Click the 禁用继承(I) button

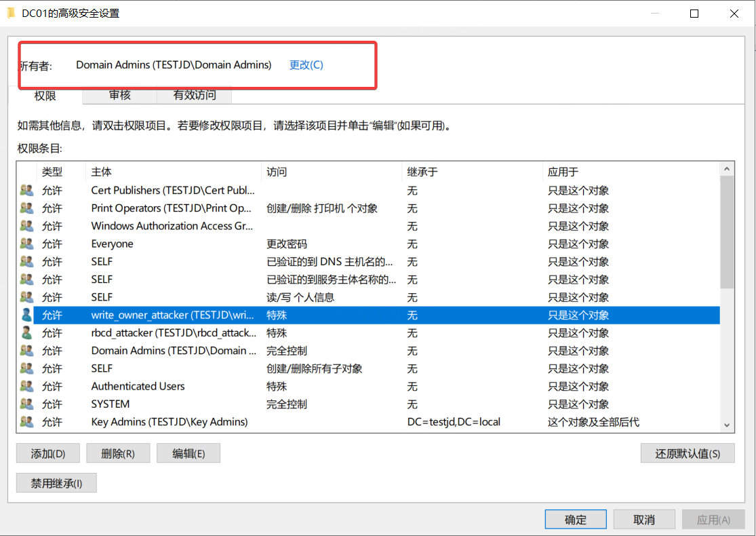coord(56,483)
